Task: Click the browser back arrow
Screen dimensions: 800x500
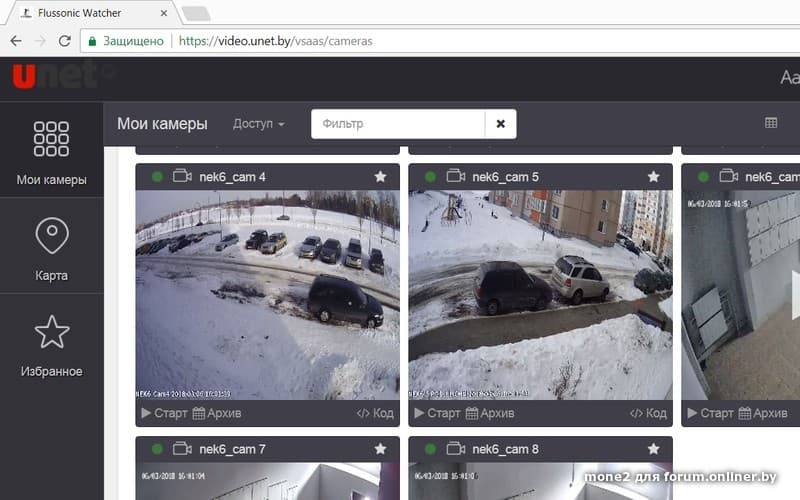Action: (x=16, y=41)
